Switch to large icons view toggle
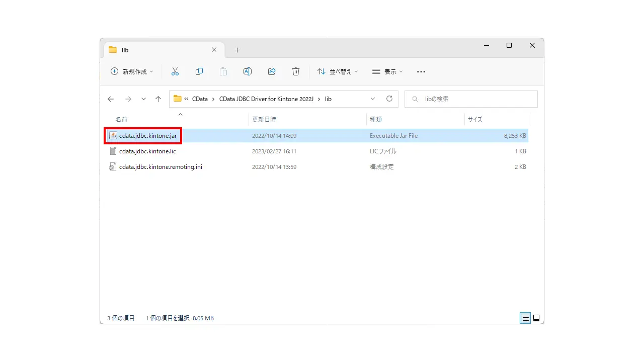The height and width of the screenshot is (362, 644). coord(536,318)
